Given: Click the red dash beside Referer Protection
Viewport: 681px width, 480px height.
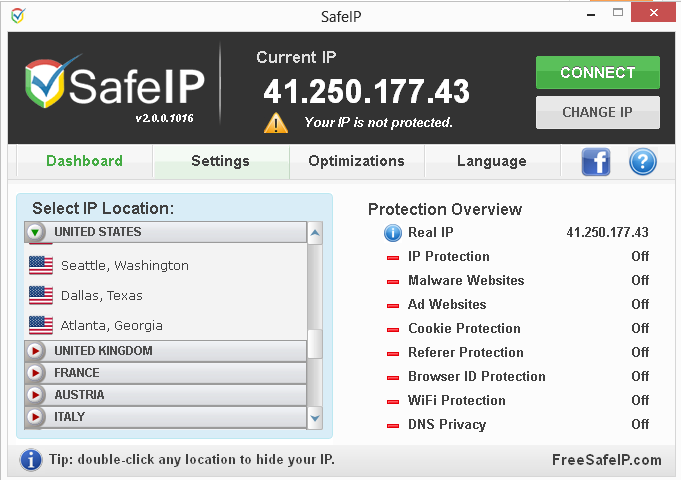Looking at the screenshot, I should [x=393, y=354].
